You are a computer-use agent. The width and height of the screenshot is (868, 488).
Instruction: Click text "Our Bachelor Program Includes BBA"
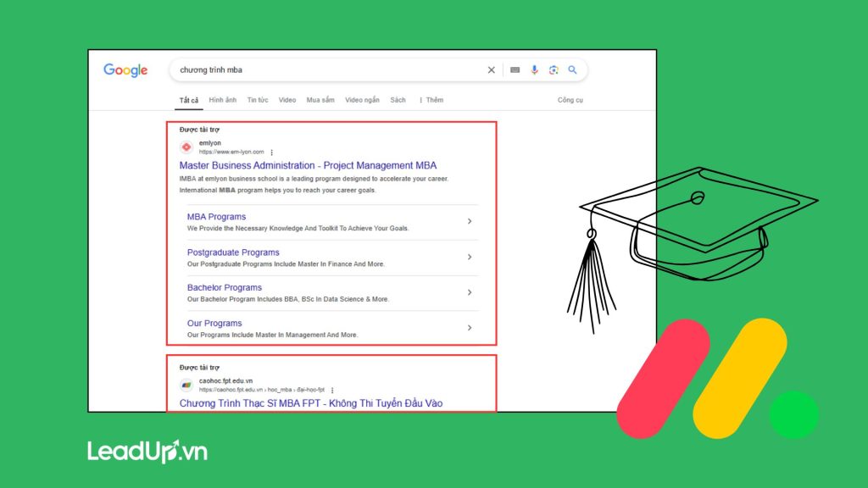[x=288, y=299]
